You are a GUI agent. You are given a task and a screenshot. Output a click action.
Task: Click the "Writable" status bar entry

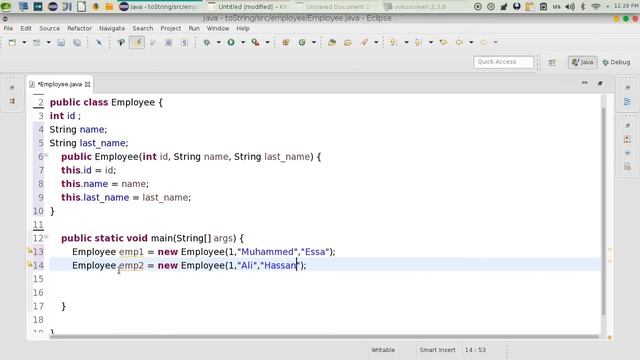383,350
